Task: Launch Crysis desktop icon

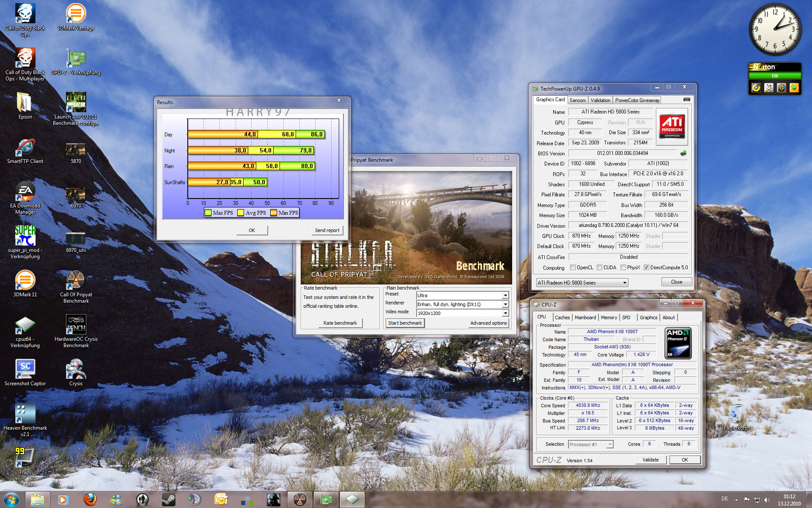Action: click(x=76, y=373)
